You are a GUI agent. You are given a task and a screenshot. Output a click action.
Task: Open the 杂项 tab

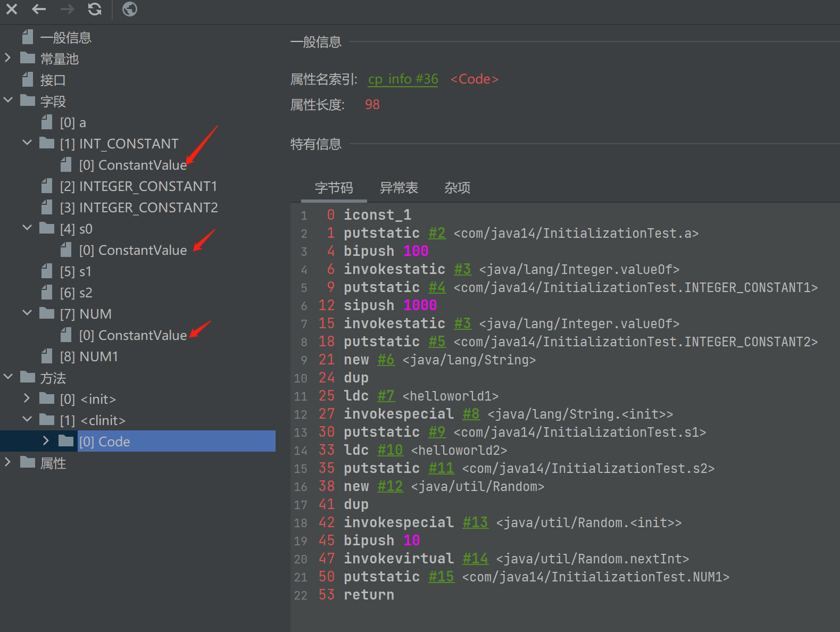click(x=457, y=188)
